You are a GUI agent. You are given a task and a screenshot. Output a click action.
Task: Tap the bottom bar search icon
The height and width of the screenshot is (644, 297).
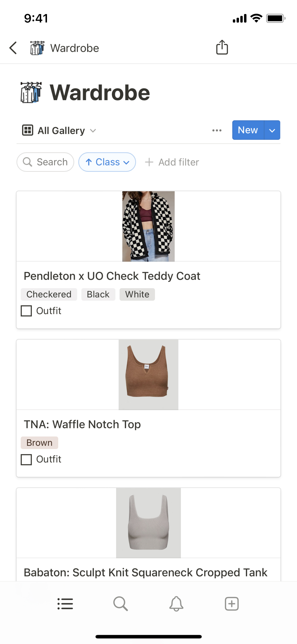pos(121,604)
